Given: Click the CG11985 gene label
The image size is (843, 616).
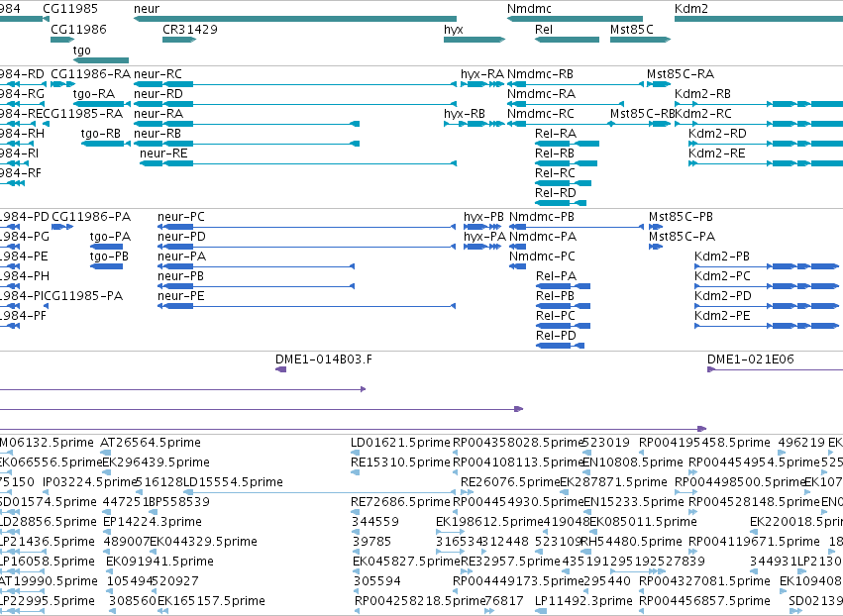Looking at the screenshot, I should click(x=70, y=9).
